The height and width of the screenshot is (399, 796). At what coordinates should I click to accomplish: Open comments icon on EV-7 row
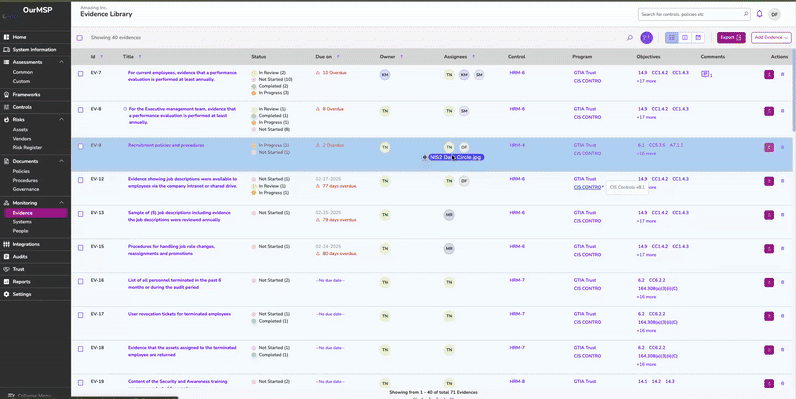(705, 74)
